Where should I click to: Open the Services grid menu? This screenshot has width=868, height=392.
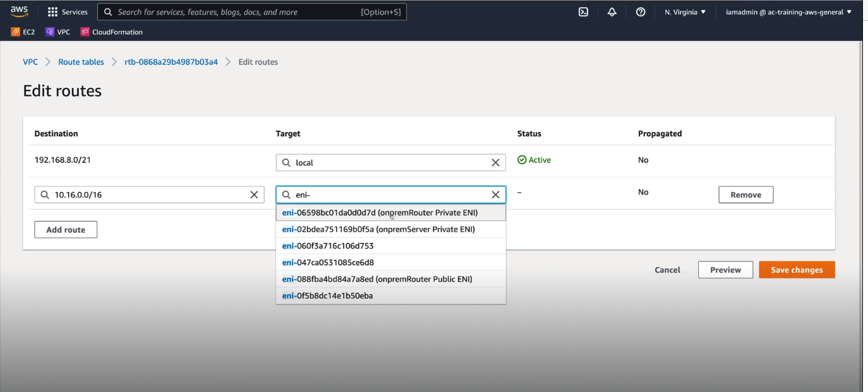click(68, 11)
